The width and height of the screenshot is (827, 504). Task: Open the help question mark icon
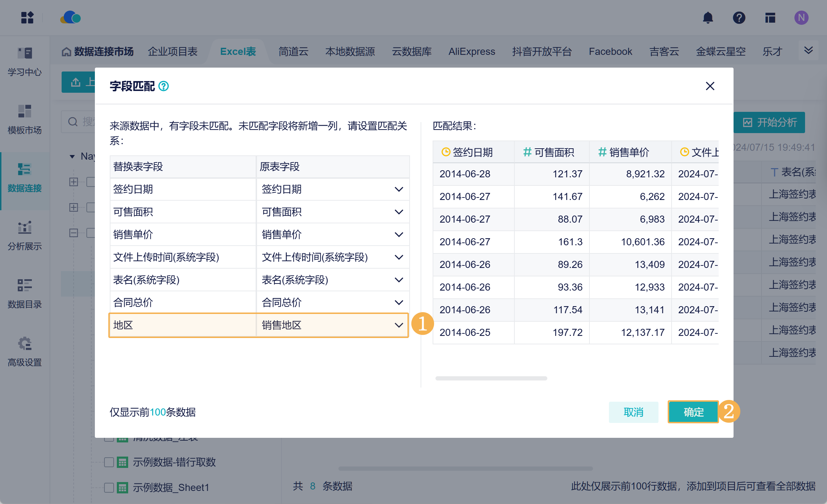(739, 18)
